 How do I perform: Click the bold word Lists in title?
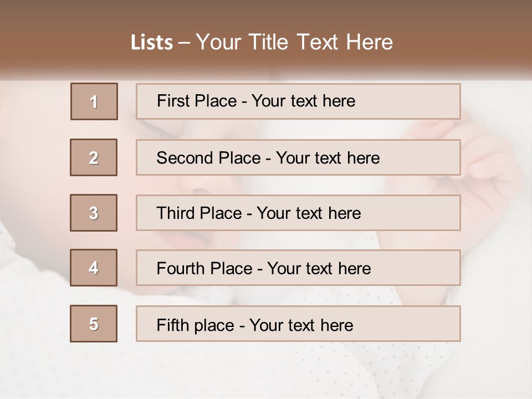(151, 43)
